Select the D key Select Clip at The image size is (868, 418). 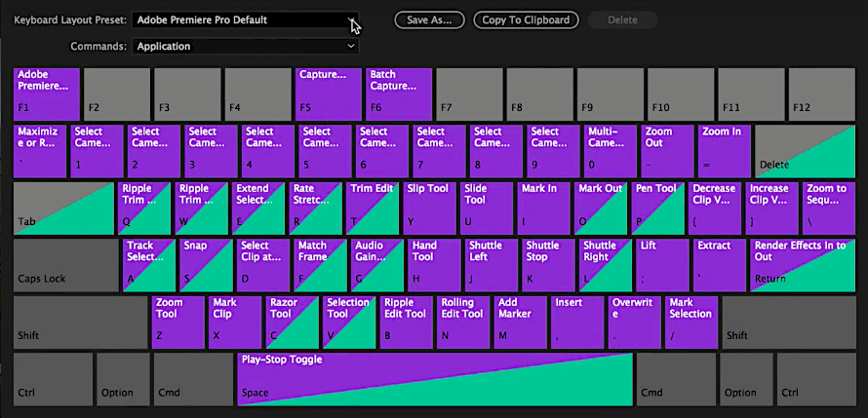263,265
